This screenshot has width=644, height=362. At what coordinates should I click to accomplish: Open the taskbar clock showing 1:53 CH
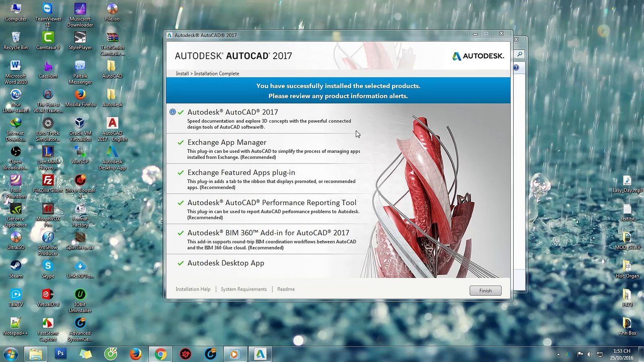622,354
